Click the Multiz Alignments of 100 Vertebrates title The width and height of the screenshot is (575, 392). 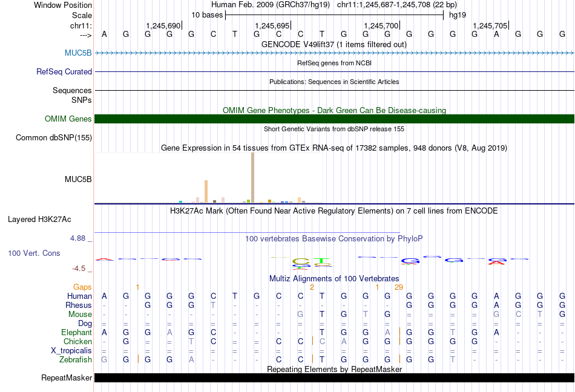[x=334, y=278]
